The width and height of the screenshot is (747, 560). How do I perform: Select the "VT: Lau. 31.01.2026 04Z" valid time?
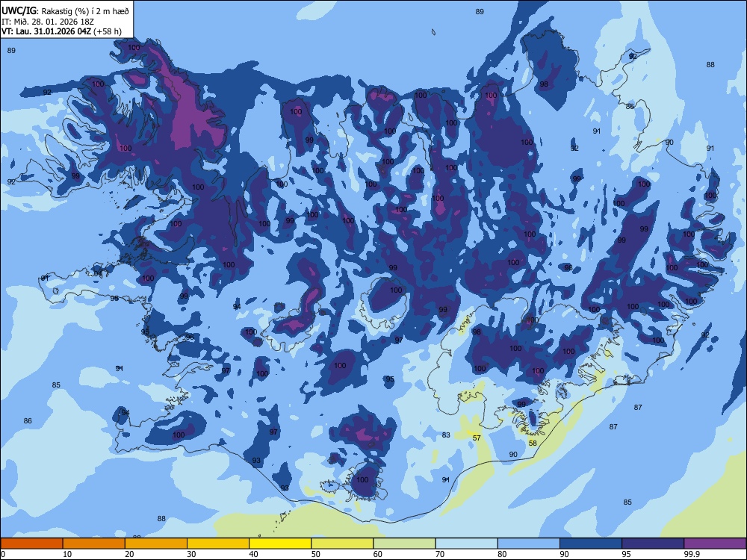pyautogui.click(x=46, y=32)
